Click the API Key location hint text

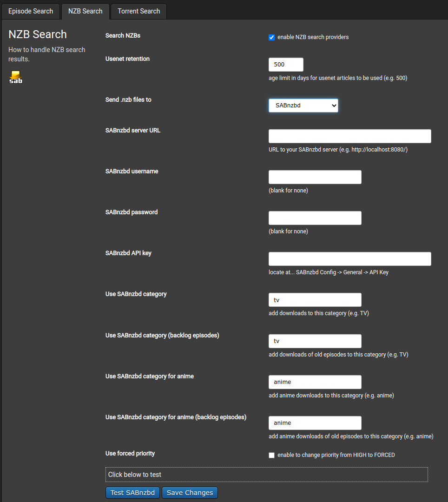tap(329, 272)
